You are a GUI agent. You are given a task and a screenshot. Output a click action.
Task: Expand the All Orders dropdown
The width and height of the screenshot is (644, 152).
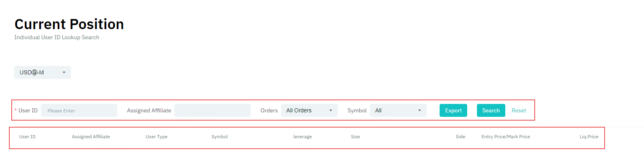point(309,110)
